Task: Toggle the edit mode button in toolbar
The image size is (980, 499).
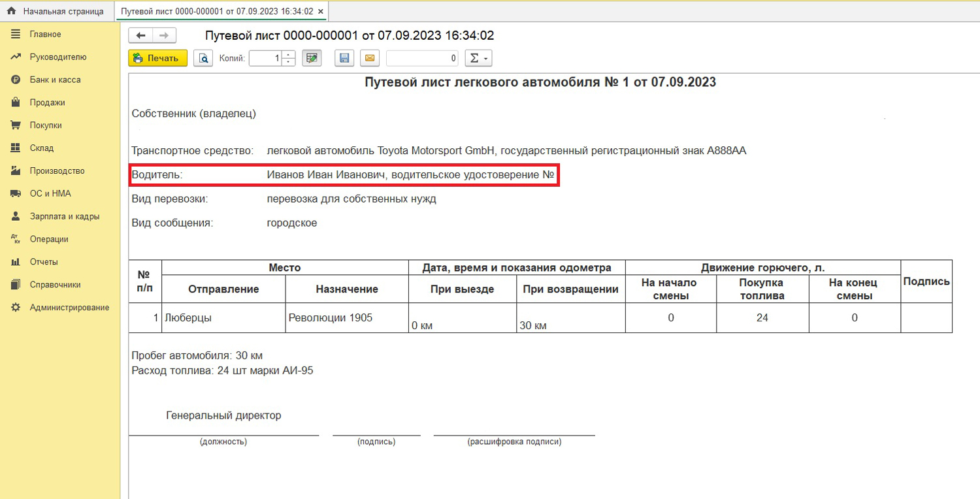Action: pyautogui.click(x=312, y=58)
